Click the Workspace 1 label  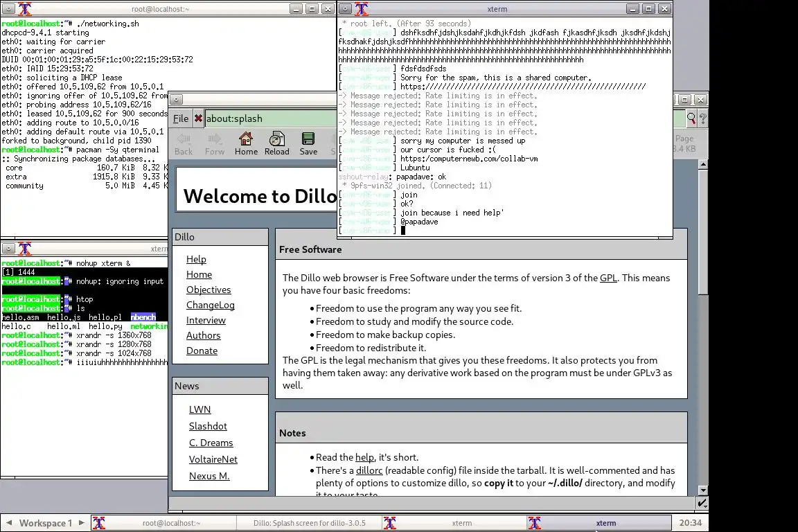[46, 523]
